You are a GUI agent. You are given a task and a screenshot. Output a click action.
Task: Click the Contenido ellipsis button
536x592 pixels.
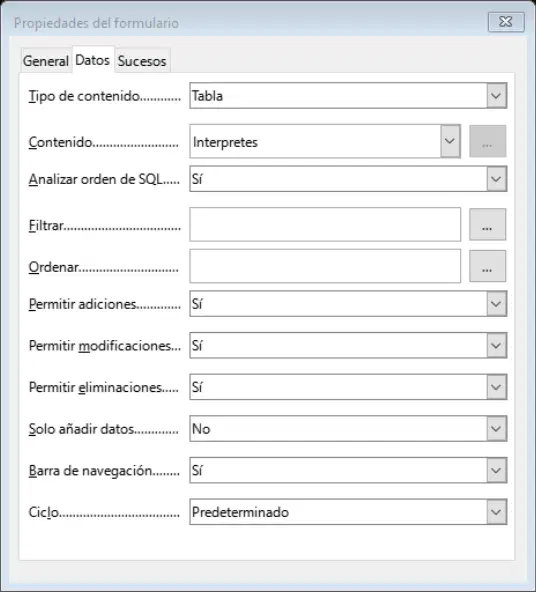coord(487,141)
